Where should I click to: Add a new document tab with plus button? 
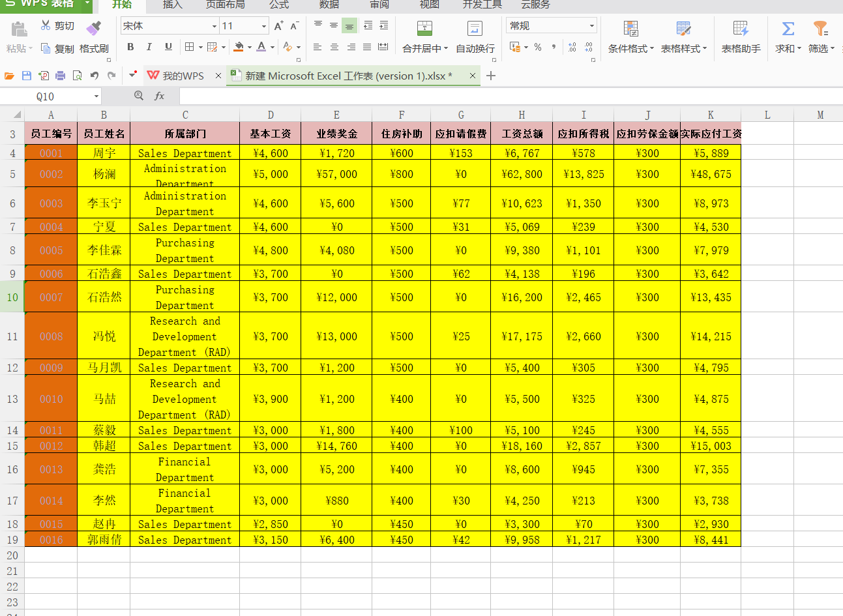[491, 76]
